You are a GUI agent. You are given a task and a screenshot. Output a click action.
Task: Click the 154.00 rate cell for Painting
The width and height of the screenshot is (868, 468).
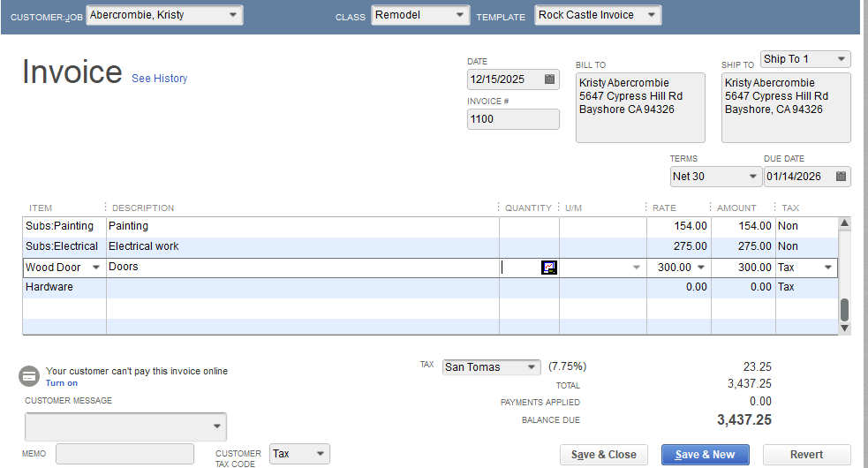pos(679,226)
